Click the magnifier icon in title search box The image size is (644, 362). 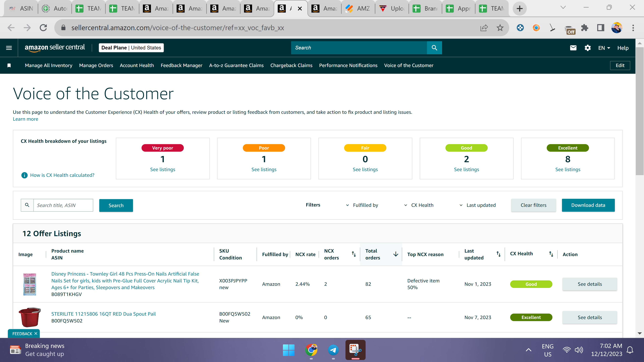(27, 205)
